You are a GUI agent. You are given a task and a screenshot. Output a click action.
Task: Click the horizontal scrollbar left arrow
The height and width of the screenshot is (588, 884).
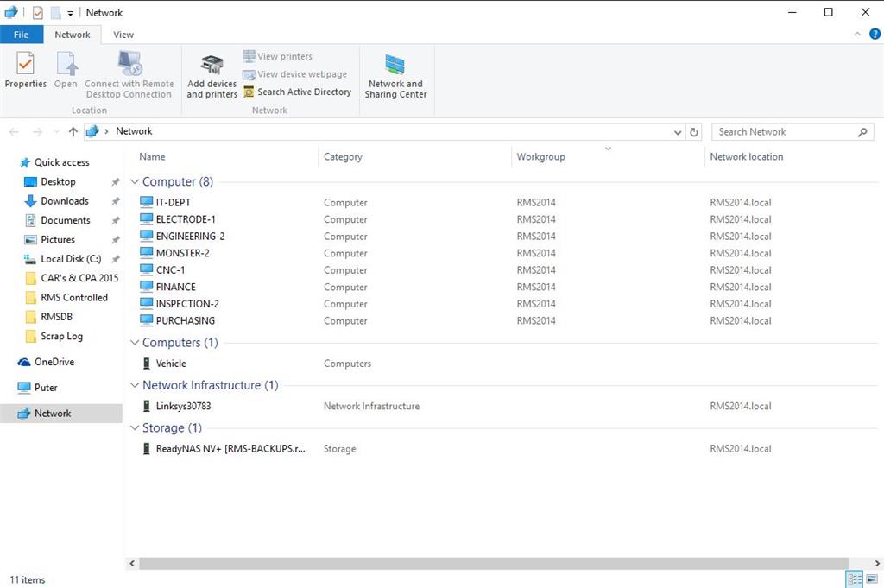[x=132, y=563]
